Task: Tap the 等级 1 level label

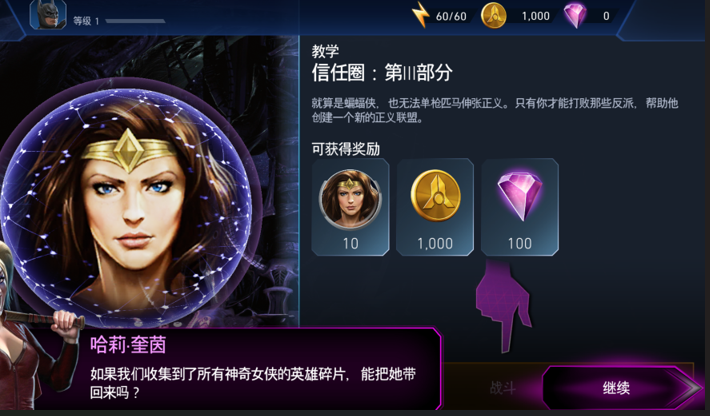Action: [86, 21]
